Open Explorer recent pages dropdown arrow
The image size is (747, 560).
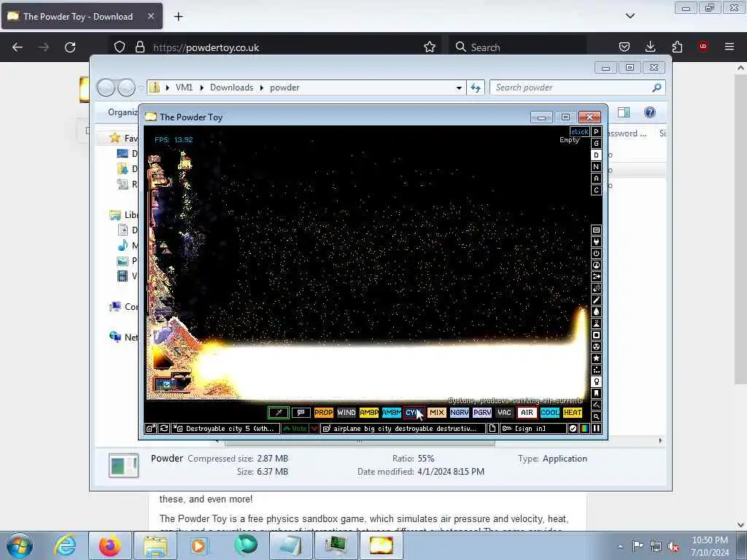141,87
